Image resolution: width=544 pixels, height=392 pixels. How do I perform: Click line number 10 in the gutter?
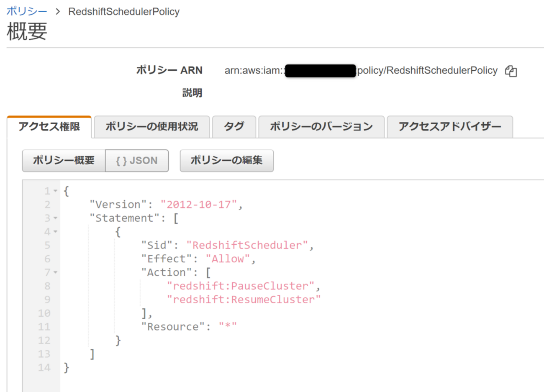pyautogui.click(x=44, y=313)
